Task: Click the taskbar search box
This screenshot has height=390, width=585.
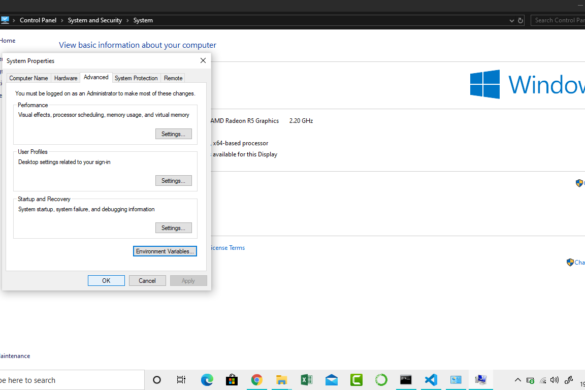Action: click(72, 380)
